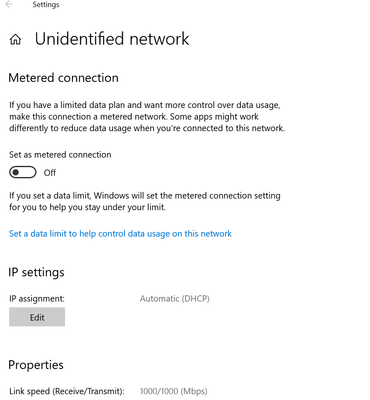Click the IP assignment label
The image size is (370, 400).
point(37,298)
